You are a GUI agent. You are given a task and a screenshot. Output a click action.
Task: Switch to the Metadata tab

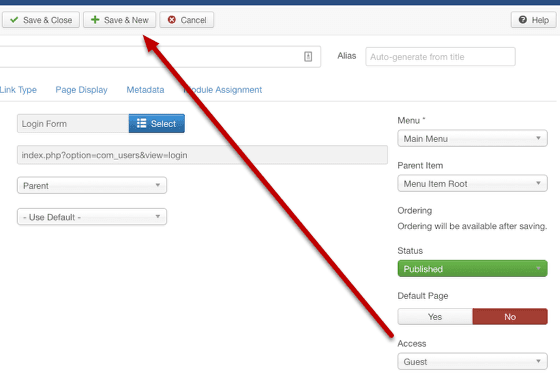tap(145, 90)
